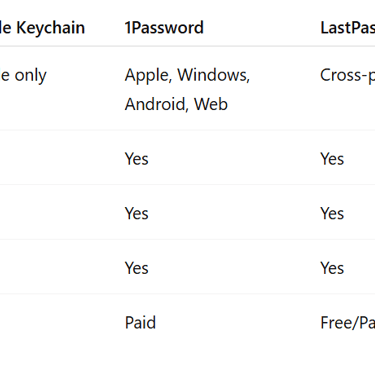The height and width of the screenshot is (366, 375).
Task: Select the 'Apple, Windows,' text line
Action: point(187,75)
